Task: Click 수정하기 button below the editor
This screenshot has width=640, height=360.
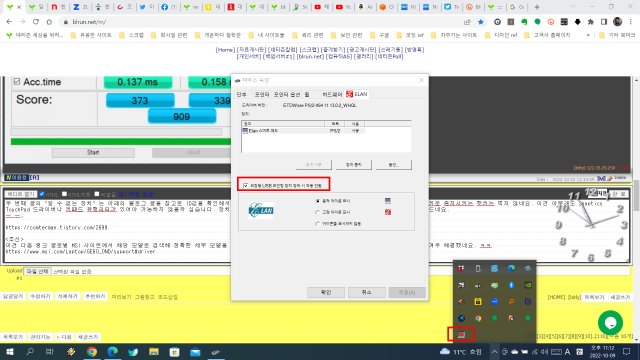Action: (40, 296)
